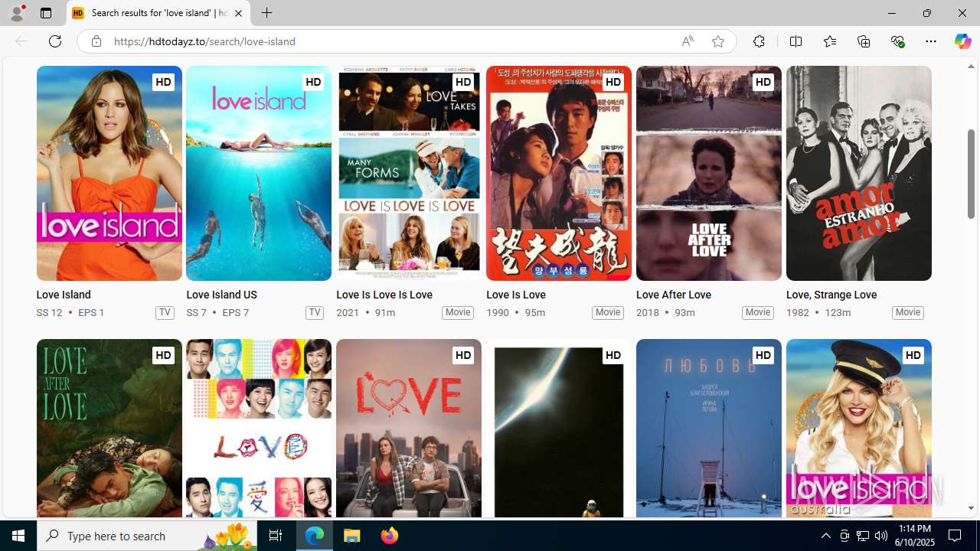980x551 pixels.
Task: Click Movie tag under Love, Strange Love
Action: (908, 312)
